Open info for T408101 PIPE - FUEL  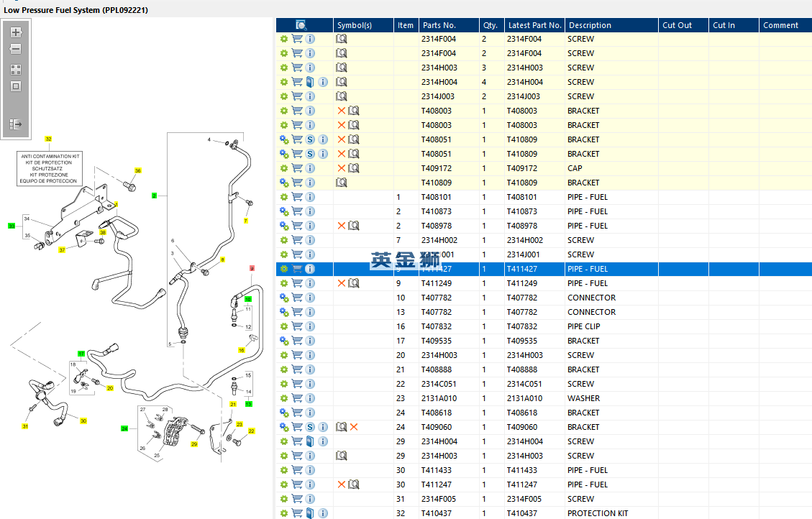pyautogui.click(x=310, y=197)
